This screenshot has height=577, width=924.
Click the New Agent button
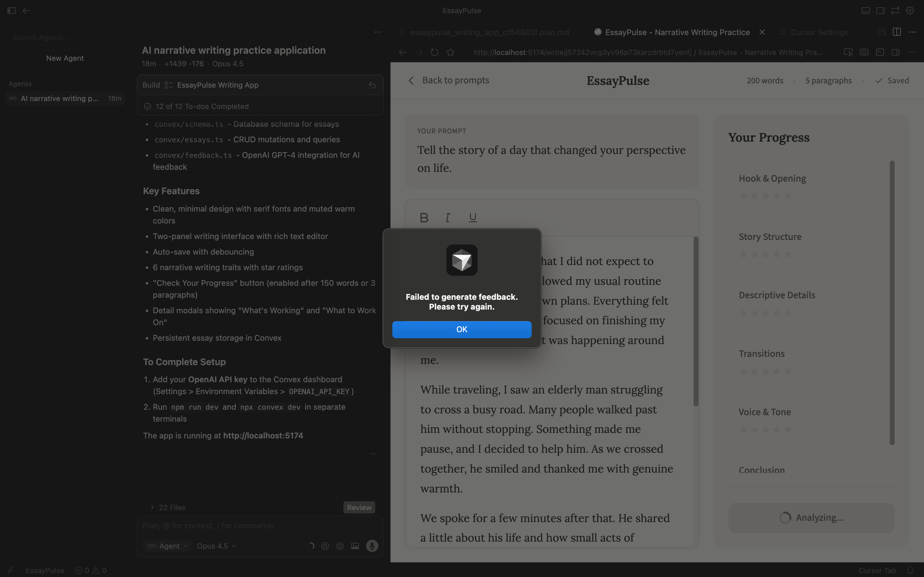click(x=65, y=58)
